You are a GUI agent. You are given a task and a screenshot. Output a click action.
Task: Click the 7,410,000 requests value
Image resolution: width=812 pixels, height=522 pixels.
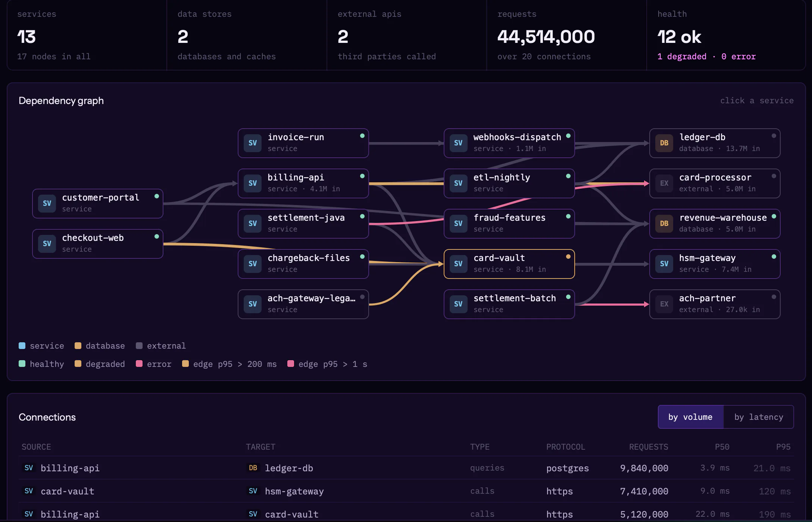point(644,491)
